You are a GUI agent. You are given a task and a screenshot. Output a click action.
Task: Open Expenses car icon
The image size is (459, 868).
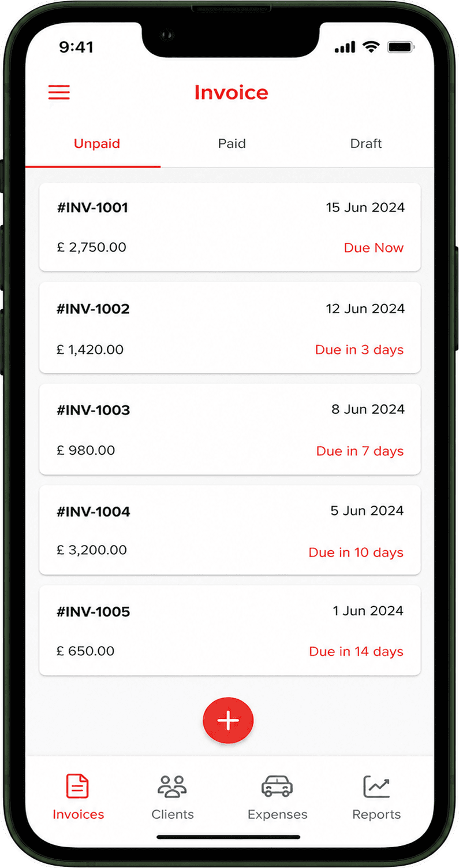tap(277, 787)
